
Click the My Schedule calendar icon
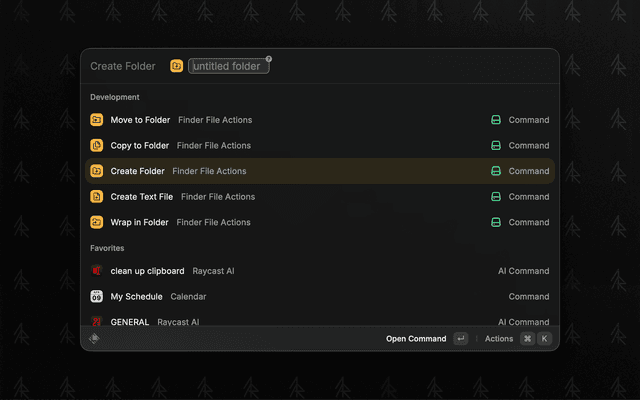point(97,297)
